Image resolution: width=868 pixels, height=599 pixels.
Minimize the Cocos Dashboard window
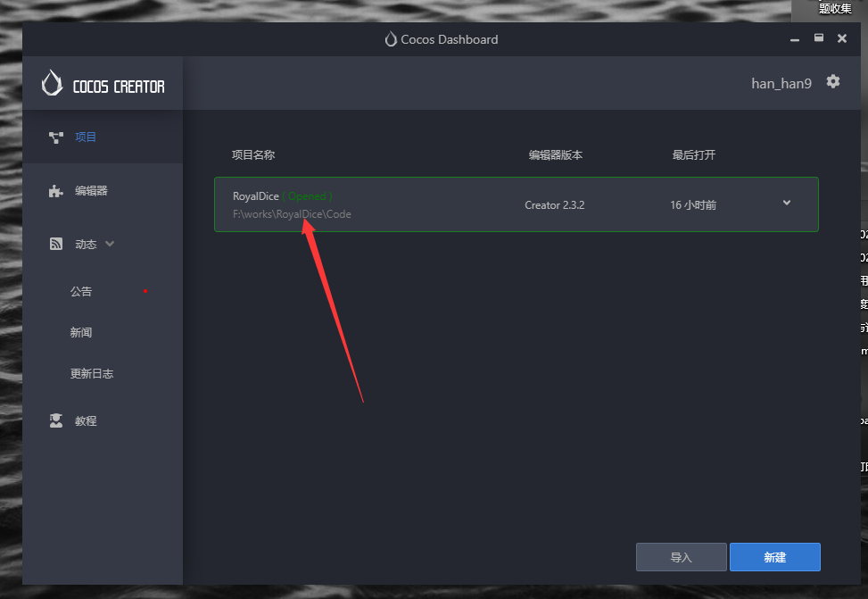(795, 38)
